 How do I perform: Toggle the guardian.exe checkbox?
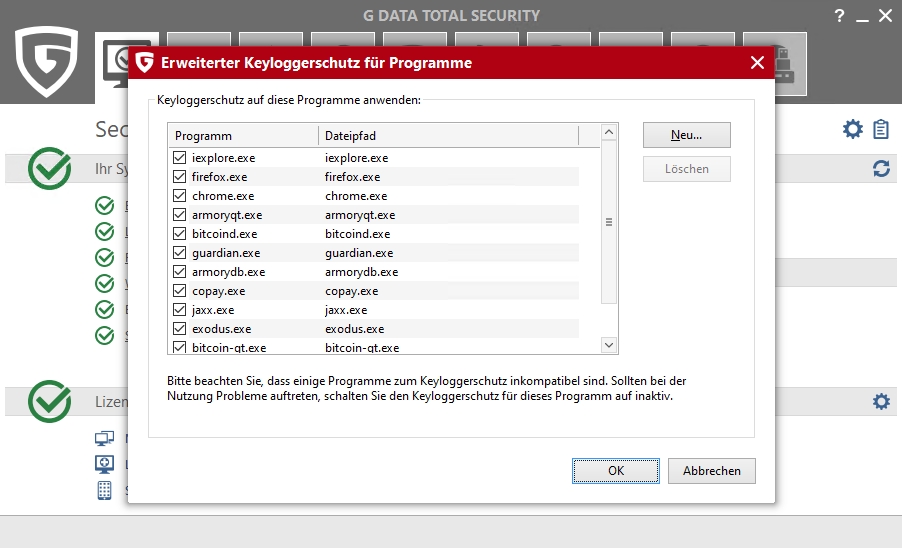pos(179,252)
